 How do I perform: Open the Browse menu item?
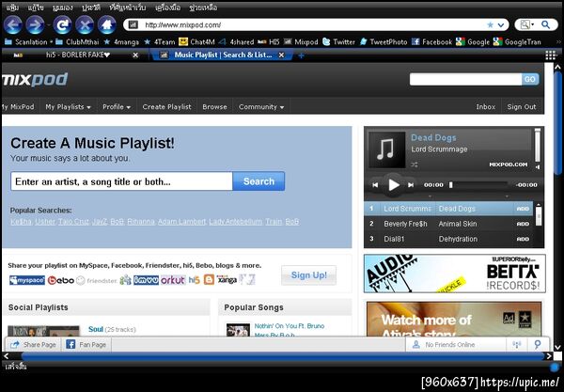pyautogui.click(x=214, y=107)
